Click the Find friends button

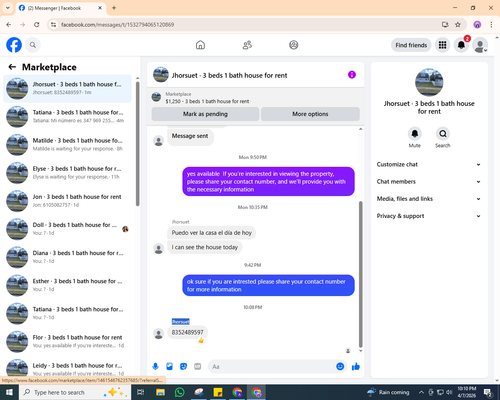coord(411,45)
